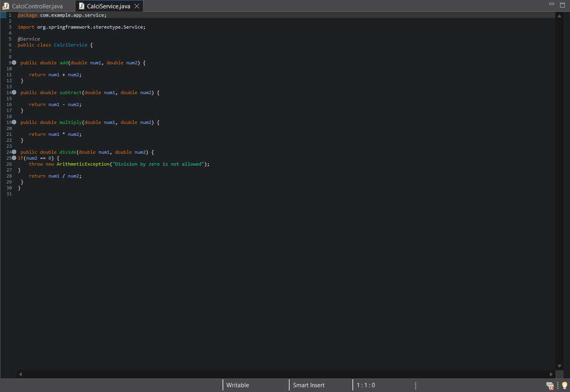Minimize the editor area
Screen dimensions: 570x392
pos(551,4)
